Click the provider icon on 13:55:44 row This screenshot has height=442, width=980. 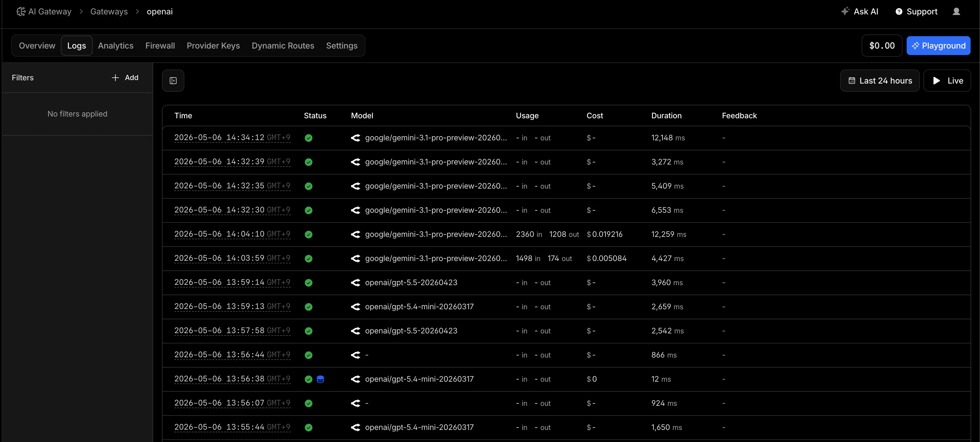(355, 428)
